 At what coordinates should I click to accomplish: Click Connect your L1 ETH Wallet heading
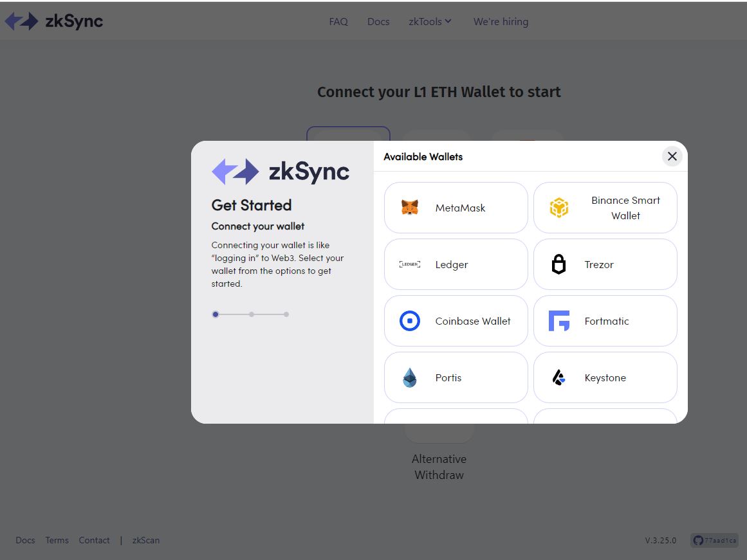point(439,92)
